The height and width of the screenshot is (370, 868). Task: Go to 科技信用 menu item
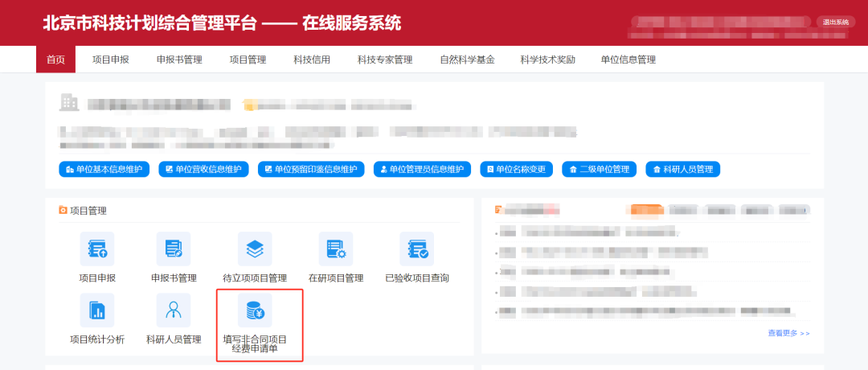312,60
